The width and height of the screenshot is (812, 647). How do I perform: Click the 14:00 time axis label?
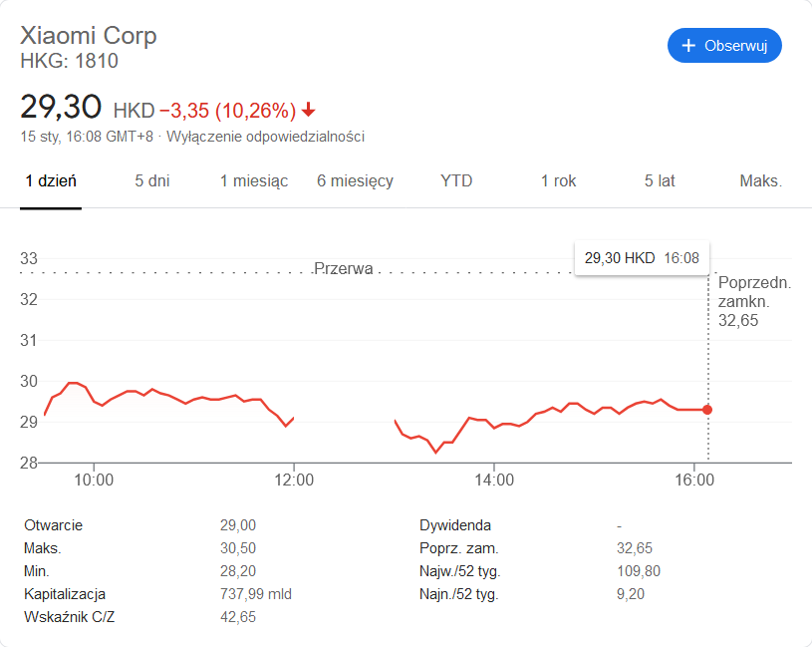tap(494, 480)
